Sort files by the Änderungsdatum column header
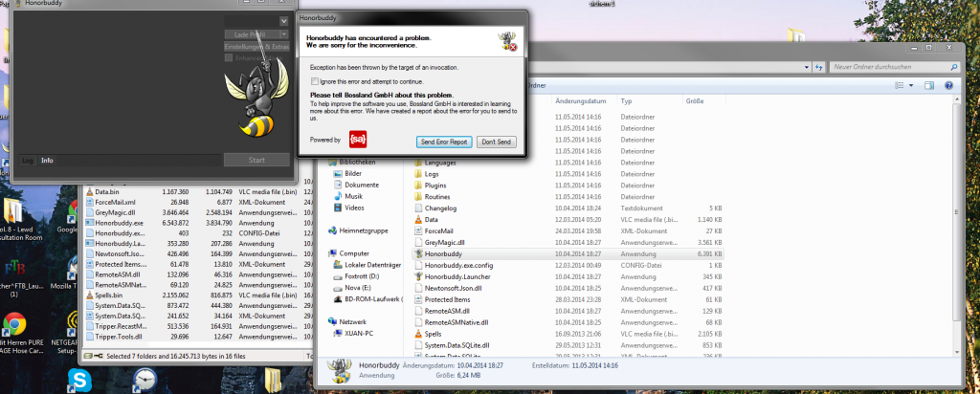The width and height of the screenshot is (980, 394). [582, 100]
